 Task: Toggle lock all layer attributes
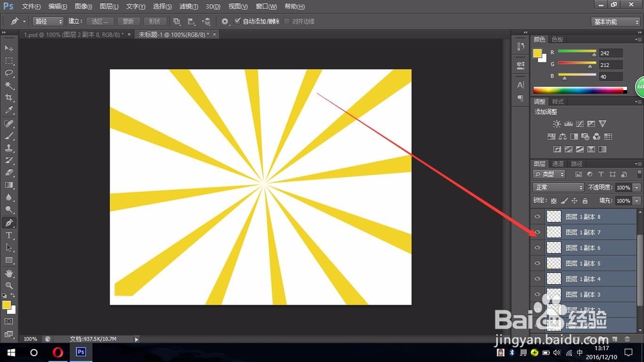coord(585,201)
